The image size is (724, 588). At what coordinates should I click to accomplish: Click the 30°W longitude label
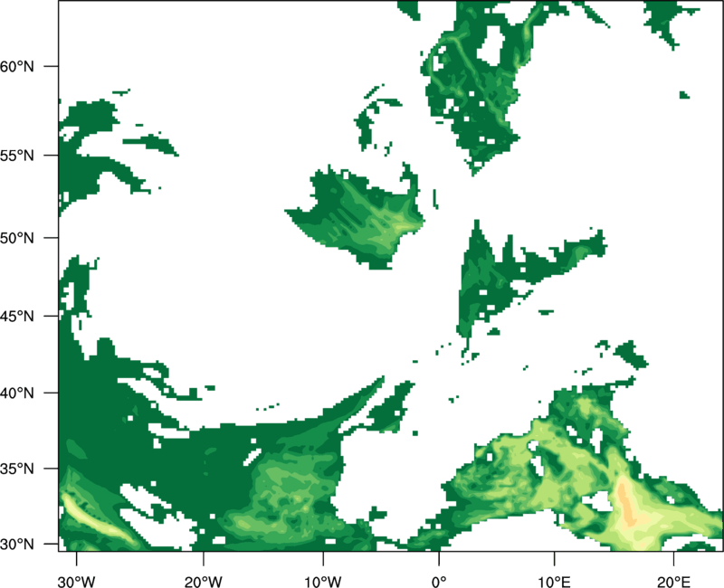tap(77, 582)
